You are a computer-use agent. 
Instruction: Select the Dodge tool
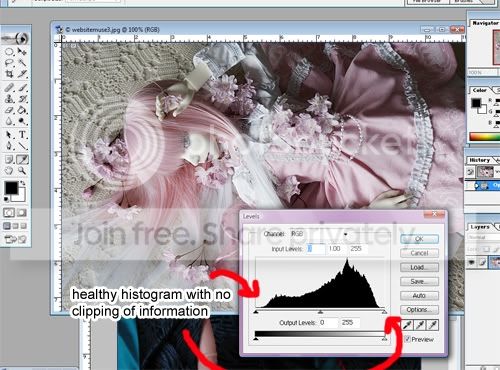pos(22,121)
